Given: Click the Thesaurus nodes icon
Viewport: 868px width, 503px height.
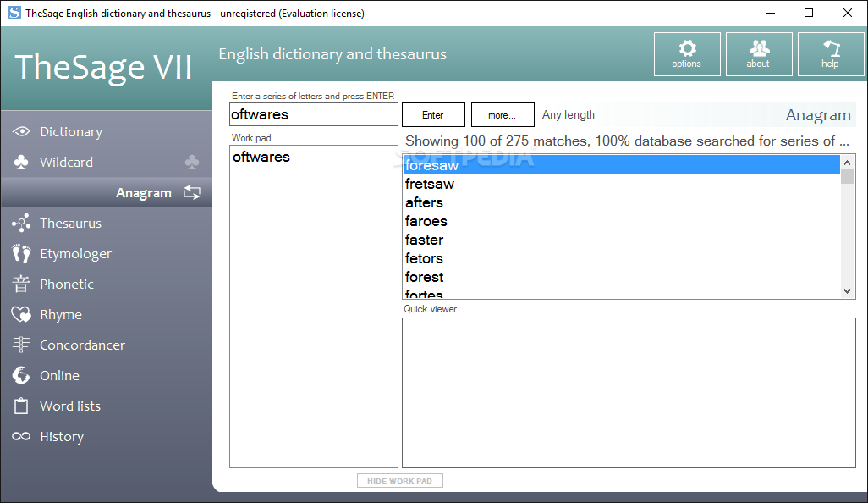Looking at the screenshot, I should pos(21,224).
